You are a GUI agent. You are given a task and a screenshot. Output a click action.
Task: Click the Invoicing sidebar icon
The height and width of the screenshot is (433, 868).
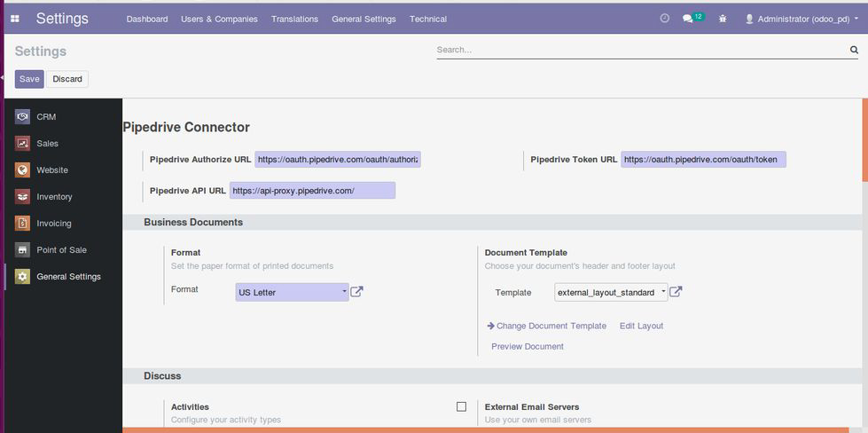pos(22,223)
